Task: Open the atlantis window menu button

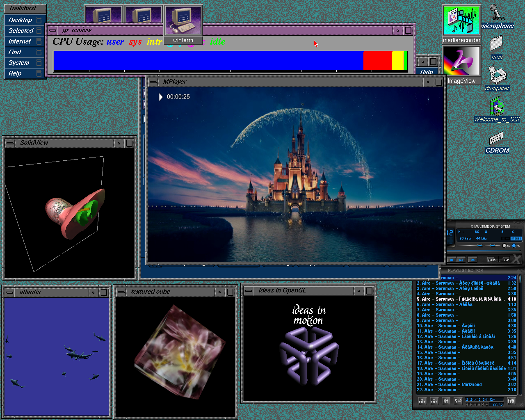Action: coord(10,292)
